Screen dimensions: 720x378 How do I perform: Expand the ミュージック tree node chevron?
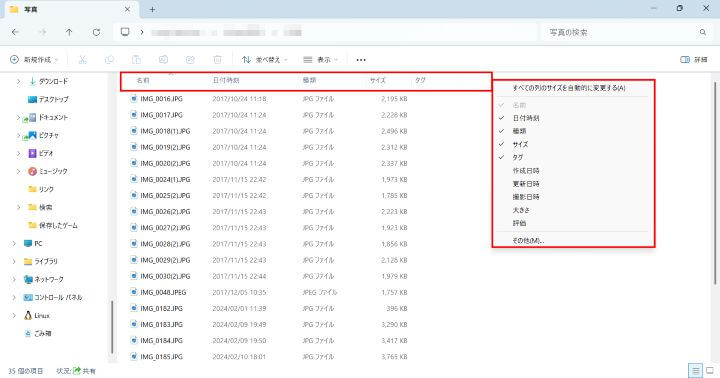[18, 171]
